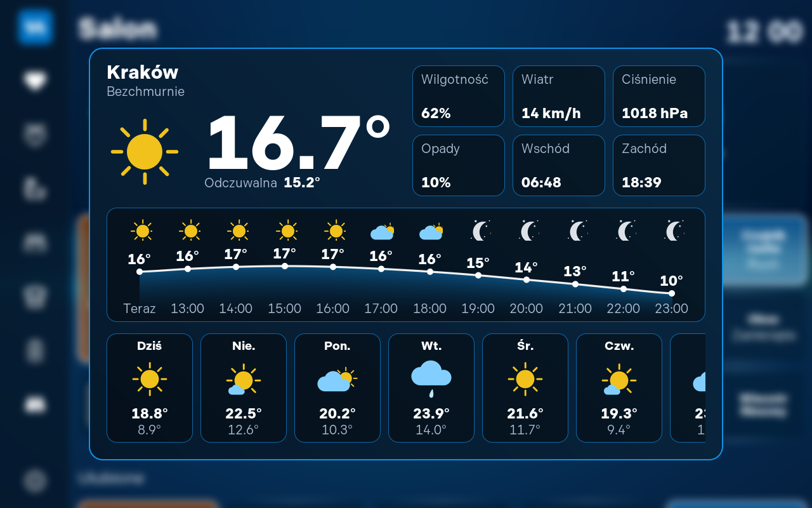This screenshot has width=812, height=508.
Task: Click the sun icon in Śr. card
Action: tap(525, 379)
